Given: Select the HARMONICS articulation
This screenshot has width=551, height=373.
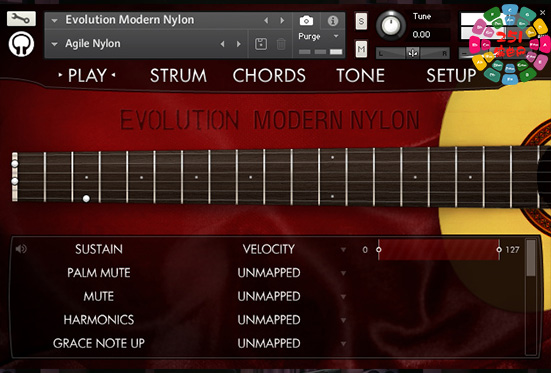Looking at the screenshot, I should click(99, 320).
